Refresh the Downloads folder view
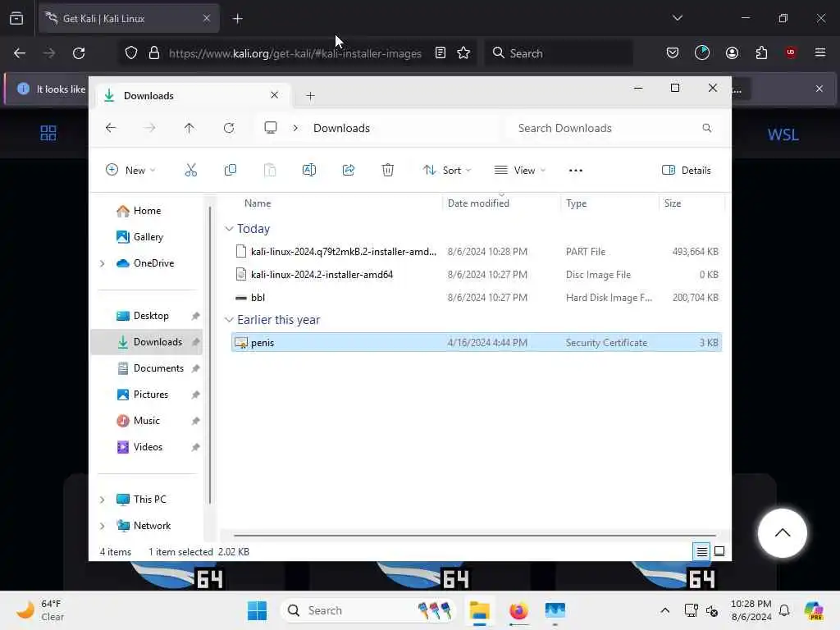The height and width of the screenshot is (630, 840). coord(229,128)
